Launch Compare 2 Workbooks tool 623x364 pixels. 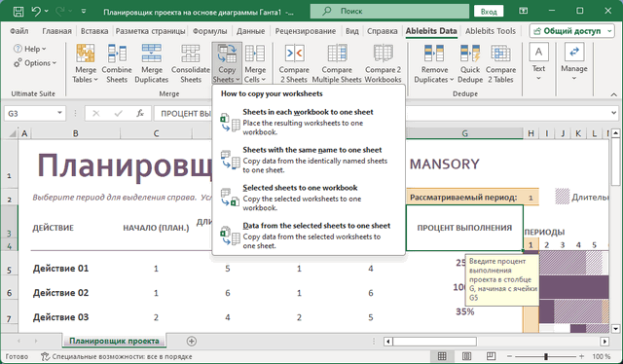(x=383, y=63)
